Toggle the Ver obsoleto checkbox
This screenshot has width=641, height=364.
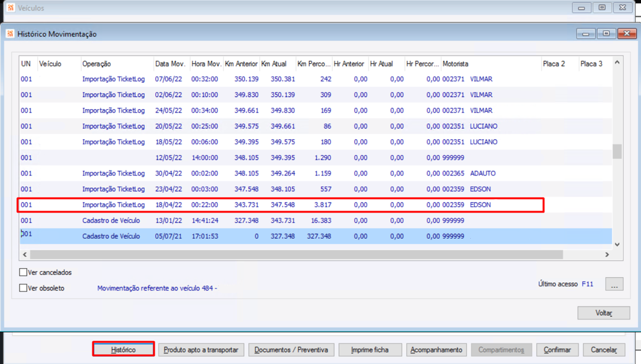point(24,288)
